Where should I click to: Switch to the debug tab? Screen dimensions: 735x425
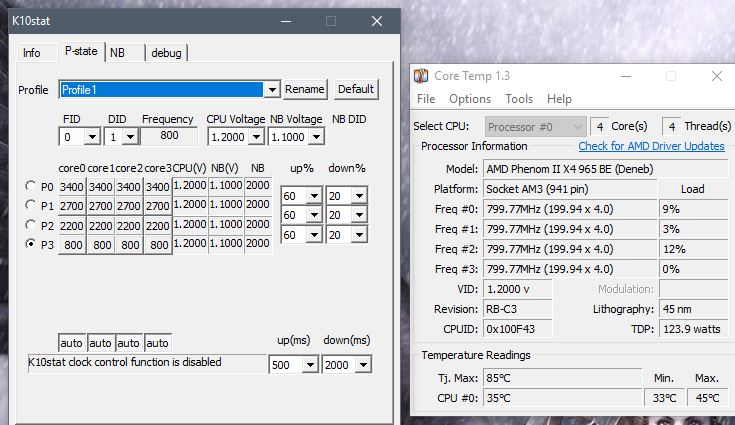(166, 53)
